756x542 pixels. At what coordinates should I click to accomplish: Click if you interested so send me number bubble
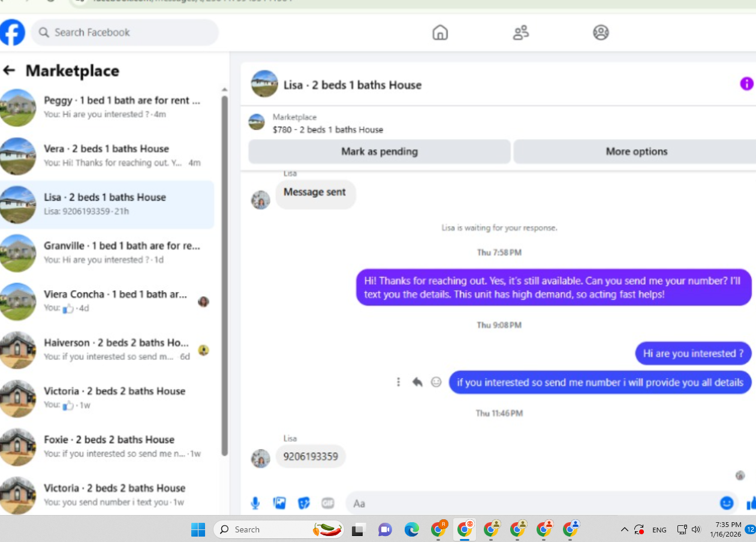(x=600, y=383)
